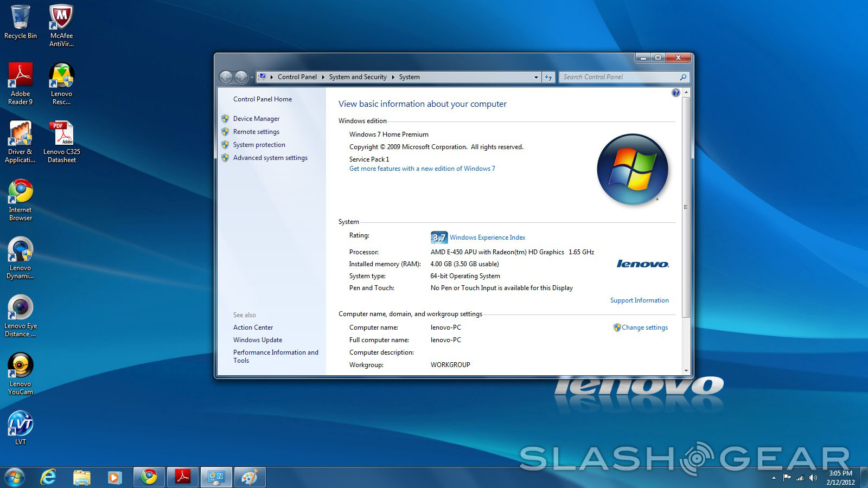868x488 pixels.
Task: Open the Windows Start orb
Action: (x=14, y=477)
